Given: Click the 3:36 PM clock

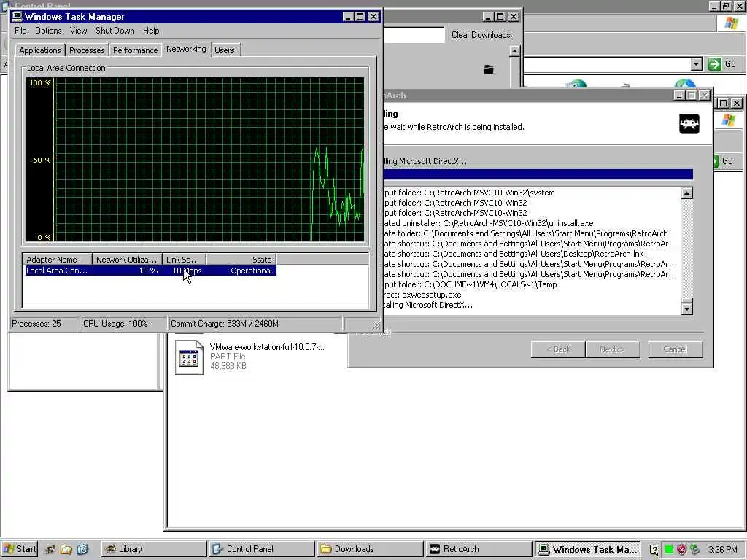Looking at the screenshot, I should click(722, 550).
